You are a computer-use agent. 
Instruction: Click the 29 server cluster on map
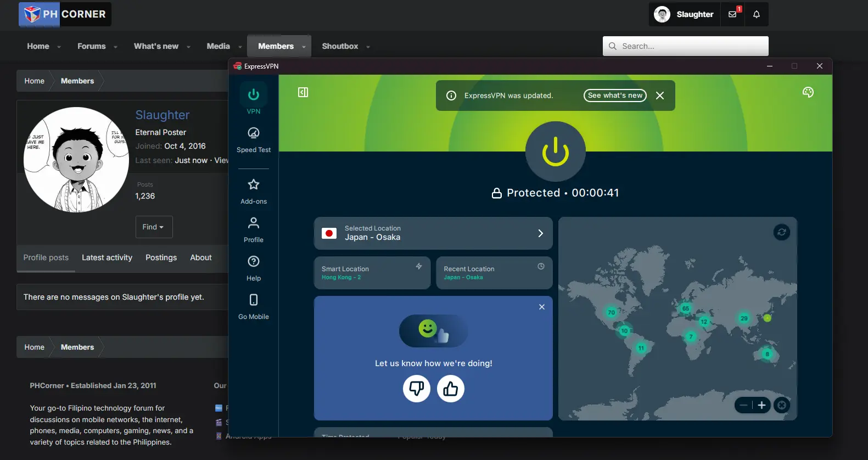(x=744, y=318)
